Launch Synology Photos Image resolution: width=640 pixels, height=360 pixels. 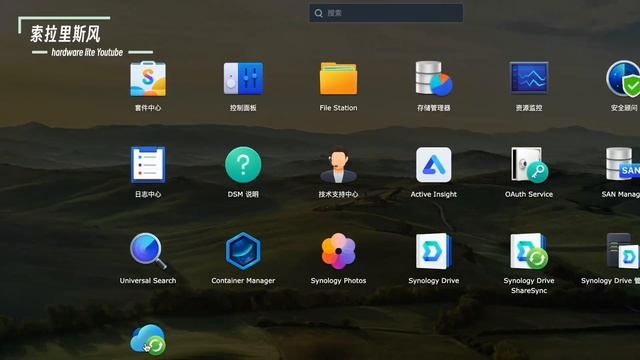[338, 251]
